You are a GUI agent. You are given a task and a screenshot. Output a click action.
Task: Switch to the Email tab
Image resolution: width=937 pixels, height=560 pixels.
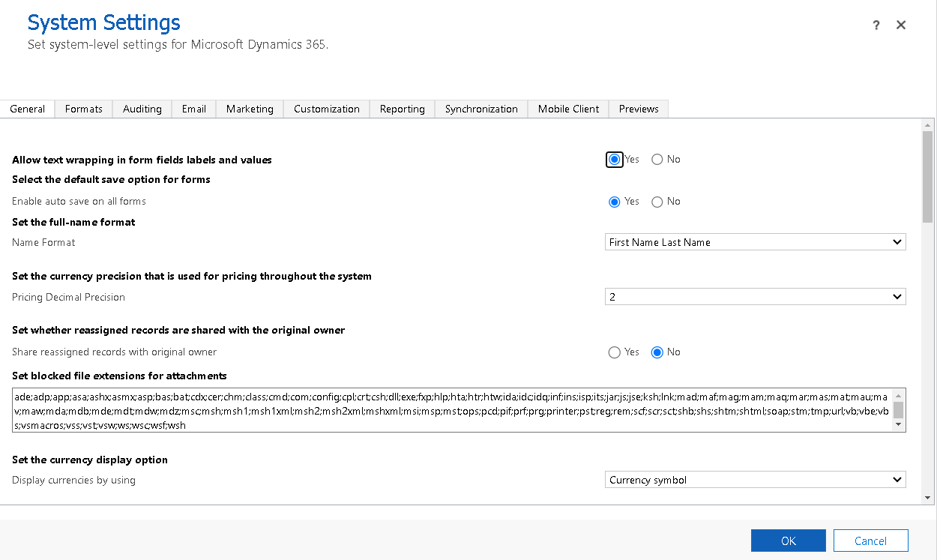pos(194,109)
